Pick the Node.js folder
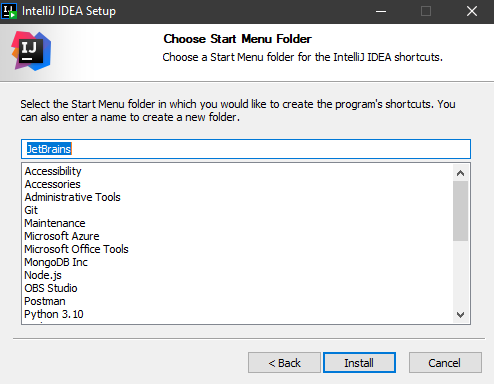This screenshot has height=384, width=494. coord(43,275)
